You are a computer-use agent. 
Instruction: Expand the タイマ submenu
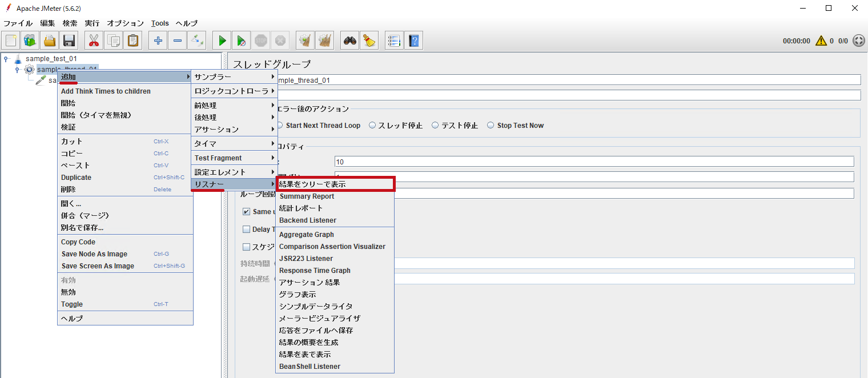234,143
